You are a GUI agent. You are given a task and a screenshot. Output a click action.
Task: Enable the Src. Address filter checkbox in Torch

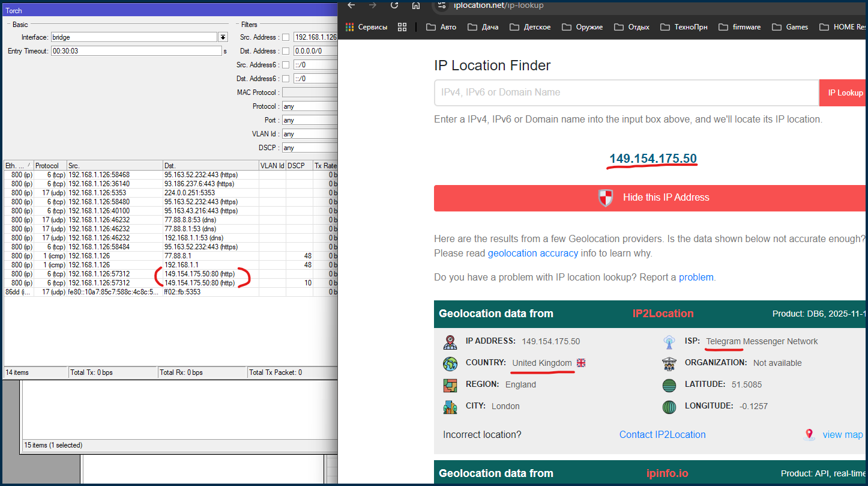pyautogui.click(x=286, y=37)
